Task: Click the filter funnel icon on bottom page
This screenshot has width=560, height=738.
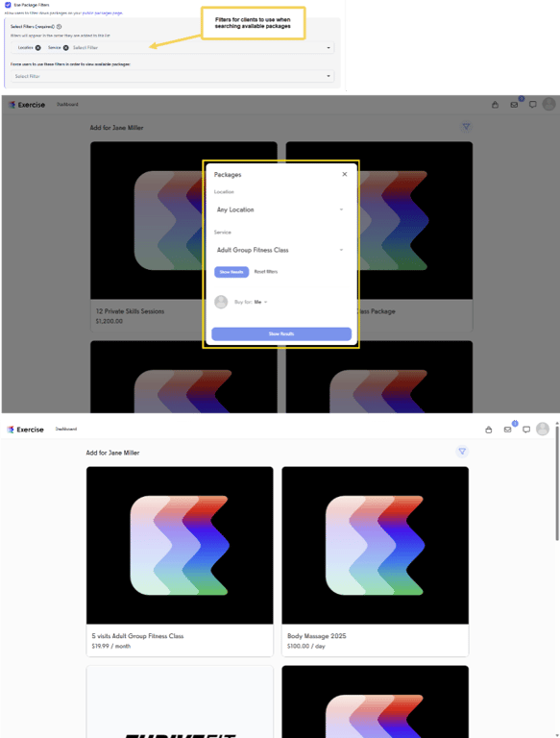Action: point(462,452)
